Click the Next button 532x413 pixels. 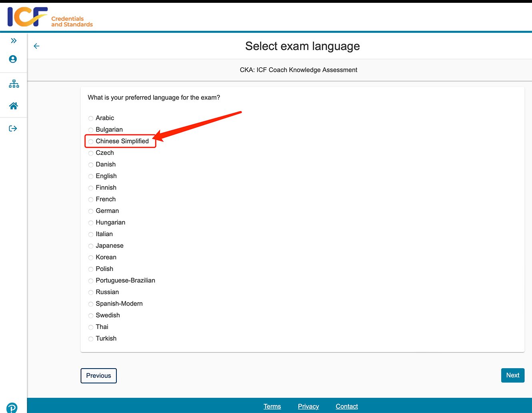pos(512,375)
